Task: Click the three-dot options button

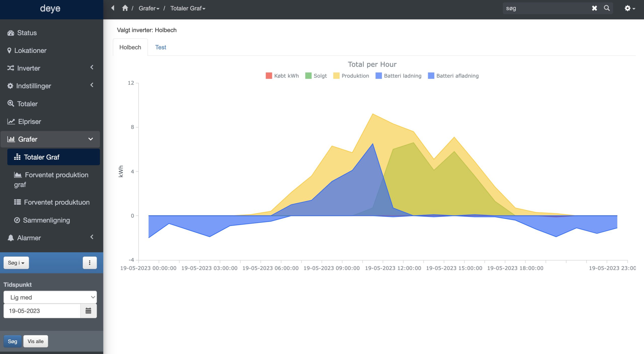Action: click(90, 263)
